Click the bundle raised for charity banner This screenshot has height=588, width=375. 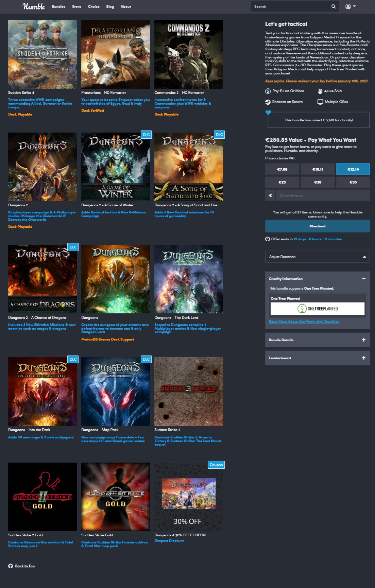click(319, 120)
